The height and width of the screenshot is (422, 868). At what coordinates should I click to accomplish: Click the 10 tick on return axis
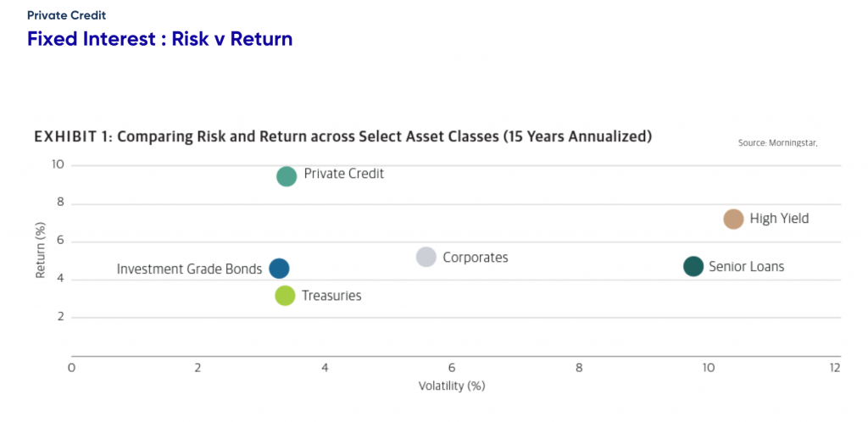pos(58,165)
